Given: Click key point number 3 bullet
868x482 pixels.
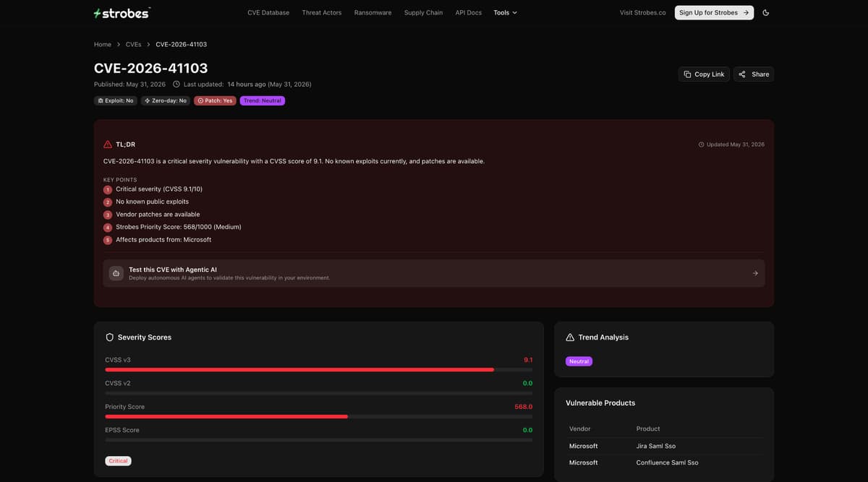Looking at the screenshot, I should pyautogui.click(x=108, y=215).
